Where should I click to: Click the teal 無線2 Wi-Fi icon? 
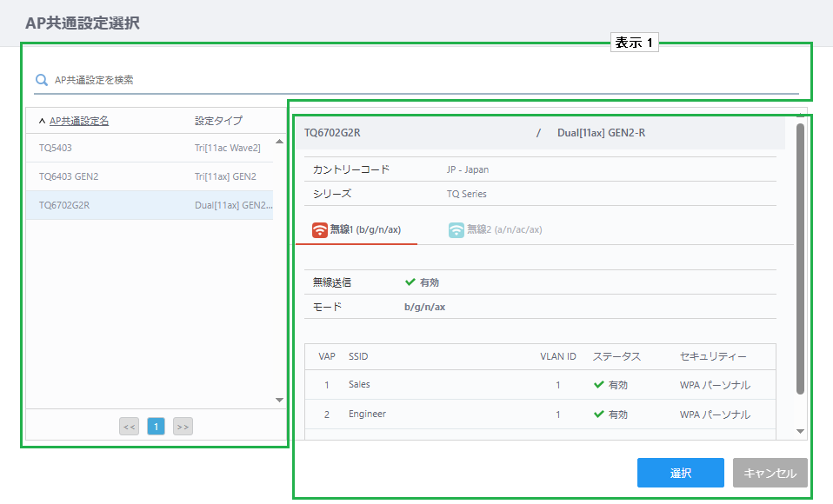click(456, 230)
